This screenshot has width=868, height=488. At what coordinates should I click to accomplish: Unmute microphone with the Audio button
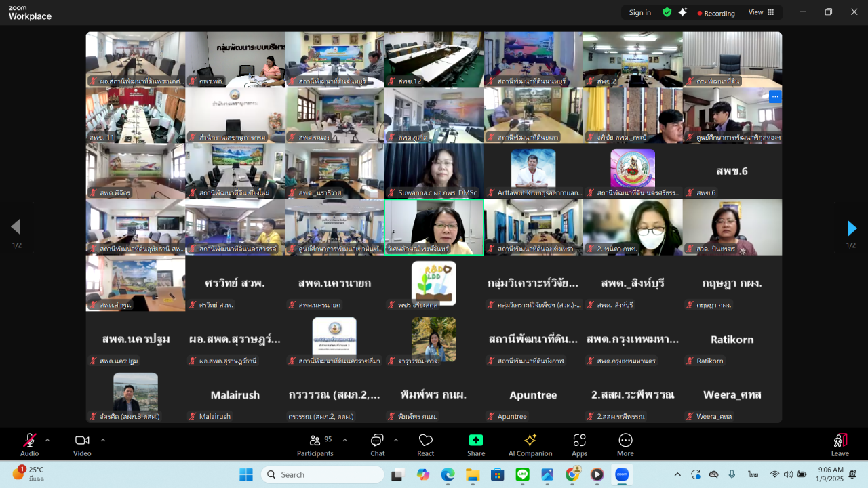29,444
